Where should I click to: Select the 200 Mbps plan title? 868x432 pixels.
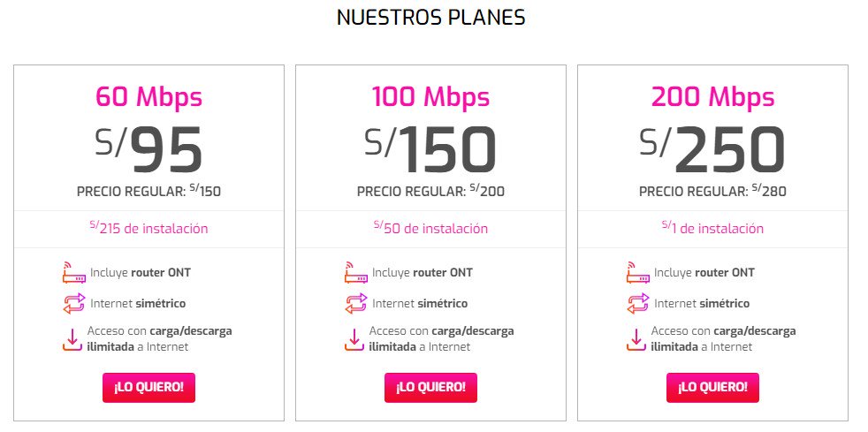712,97
